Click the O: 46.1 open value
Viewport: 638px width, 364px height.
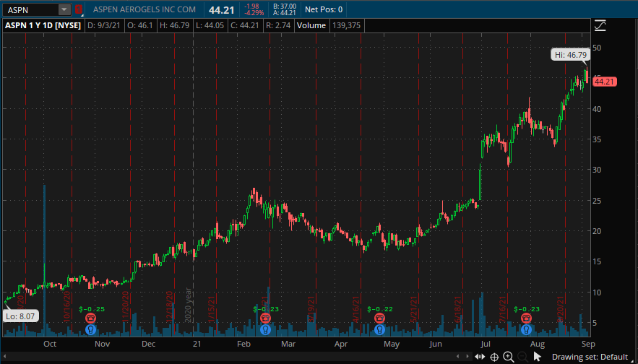click(139, 25)
